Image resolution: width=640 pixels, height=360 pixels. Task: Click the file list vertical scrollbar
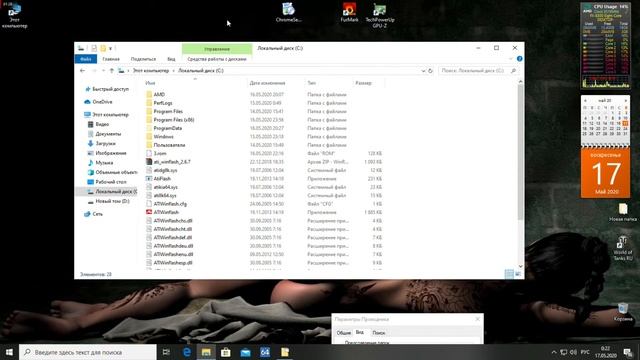(520, 152)
